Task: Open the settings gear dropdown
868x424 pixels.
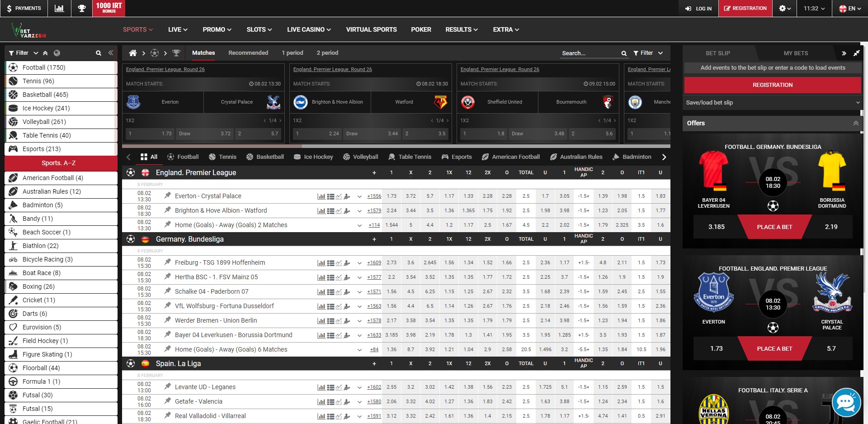Action: [785, 9]
